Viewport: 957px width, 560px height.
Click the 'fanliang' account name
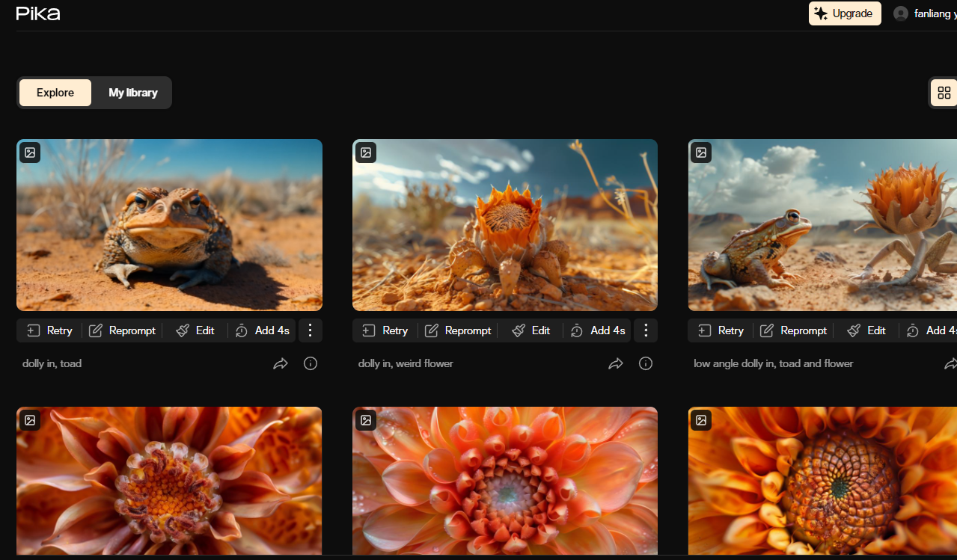[x=935, y=13]
